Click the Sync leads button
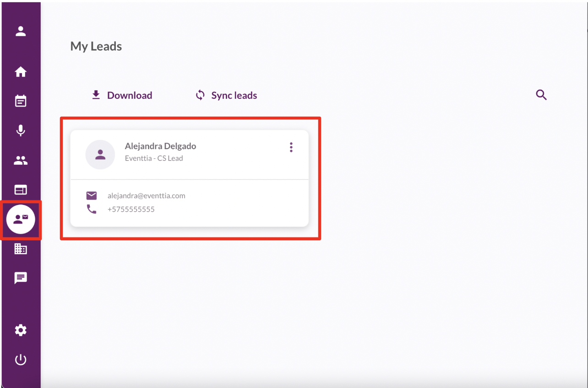The image size is (588, 388). coord(226,95)
